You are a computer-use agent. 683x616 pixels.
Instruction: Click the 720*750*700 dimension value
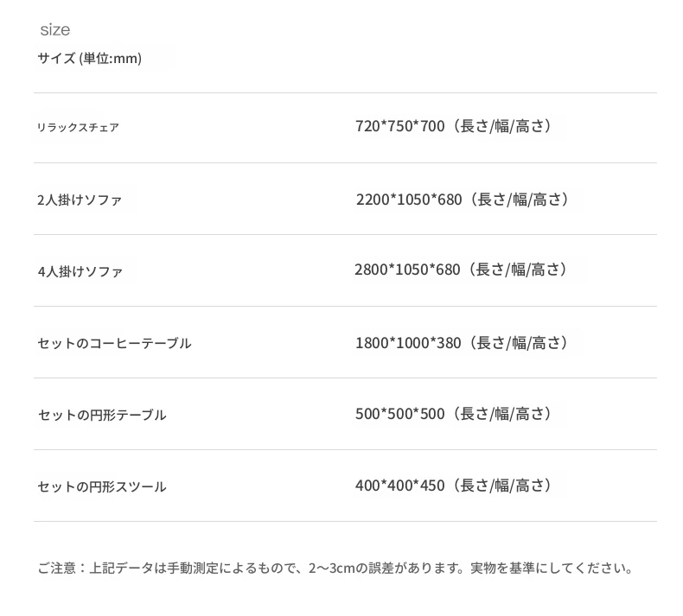tap(399, 127)
